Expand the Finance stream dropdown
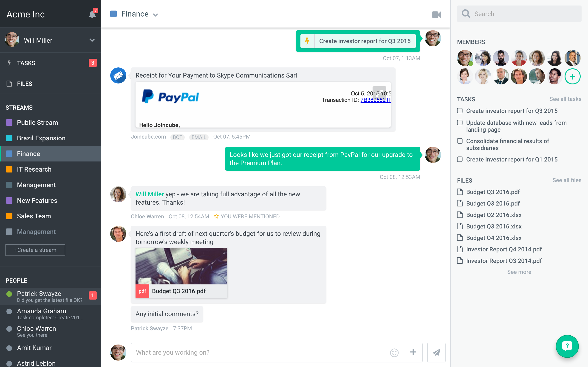Image resolution: width=588 pixels, height=367 pixels. click(x=156, y=14)
